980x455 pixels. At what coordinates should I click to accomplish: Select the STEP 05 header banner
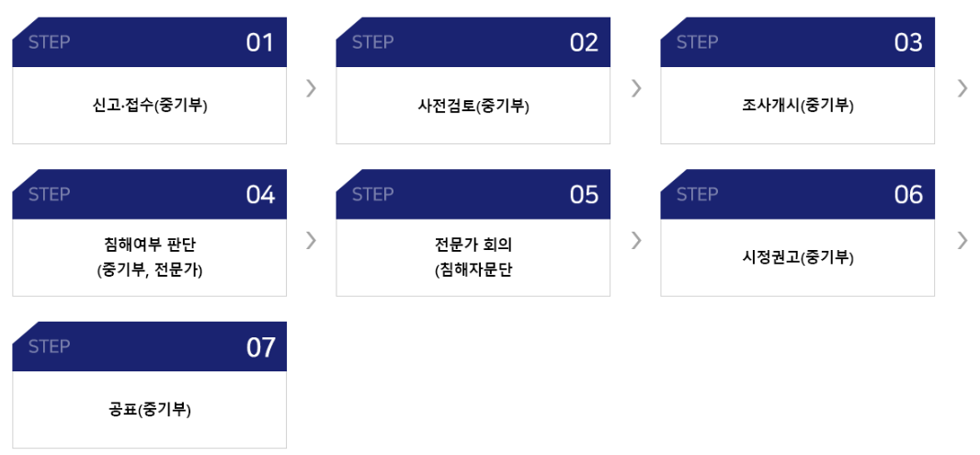point(473,194)
